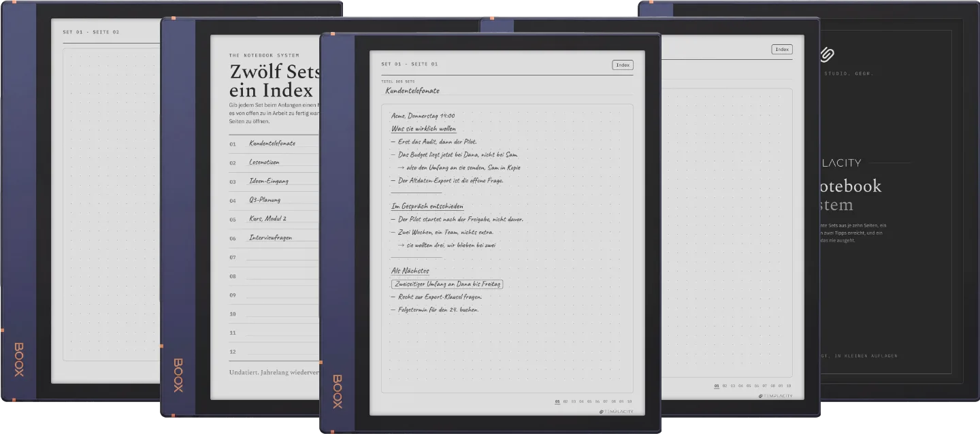The height and width of the screenshot is (434, 980).
Task: Click the BOOX logo on the leftmost tablet
Action: (x=19, y=359)
